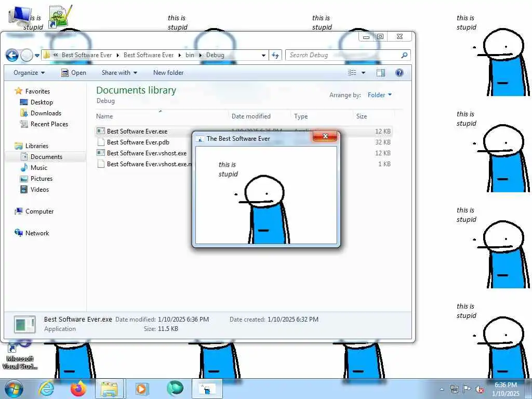The width and height of the screenshot is (532, 399).
Task: Click New folder in the toolbar
Action: tap(168, 73)
